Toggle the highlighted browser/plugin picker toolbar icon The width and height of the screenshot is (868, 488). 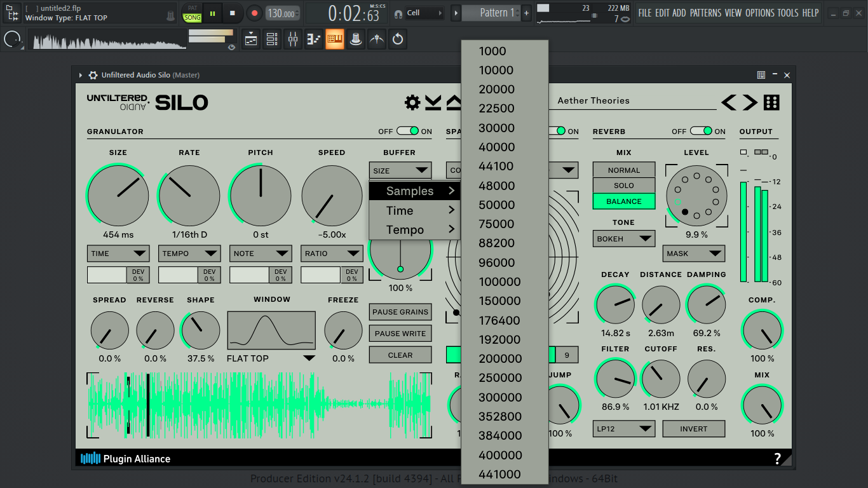335,39
